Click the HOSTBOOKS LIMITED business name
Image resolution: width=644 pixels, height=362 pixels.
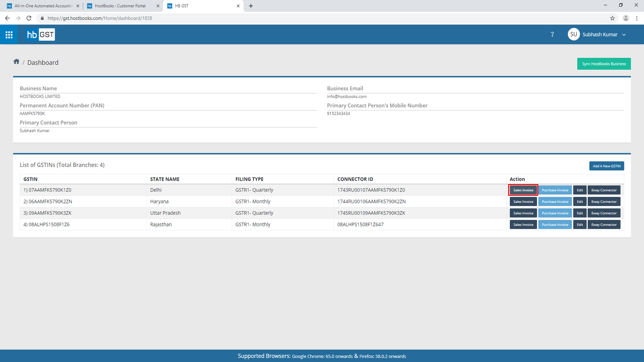40,97
